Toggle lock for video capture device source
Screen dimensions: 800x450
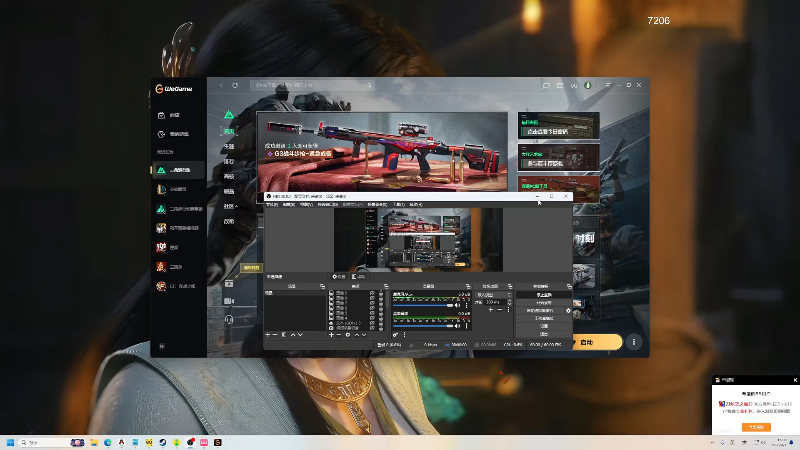tap(381, 328)
